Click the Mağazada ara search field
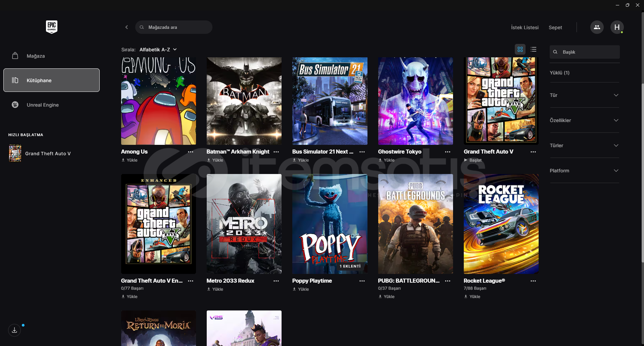 [174, 27]
